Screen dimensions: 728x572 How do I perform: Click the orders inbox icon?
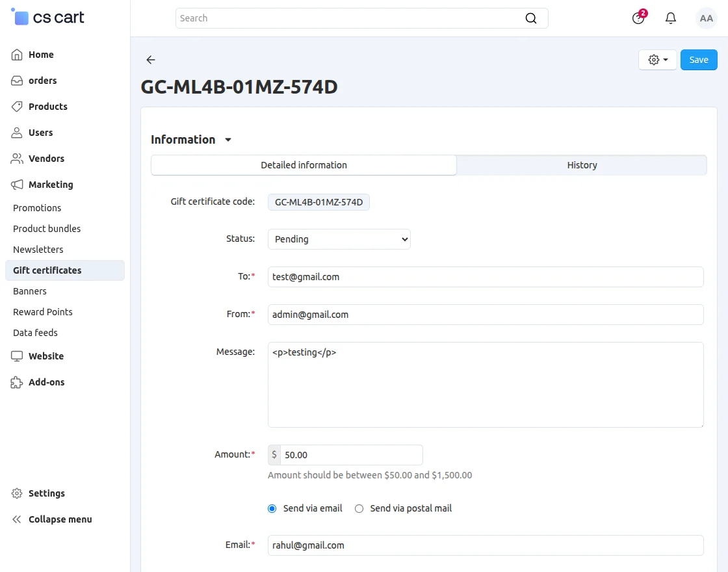17,81
